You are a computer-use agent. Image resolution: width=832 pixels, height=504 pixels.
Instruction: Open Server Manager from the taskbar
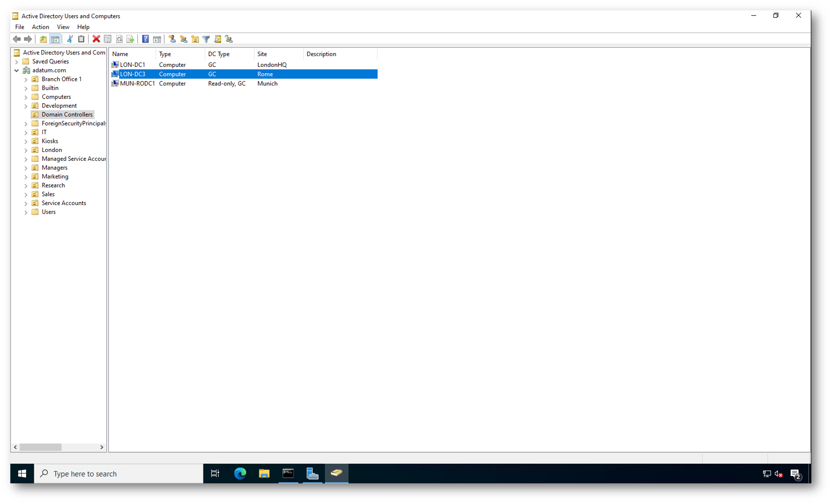[x=312, y=474]
